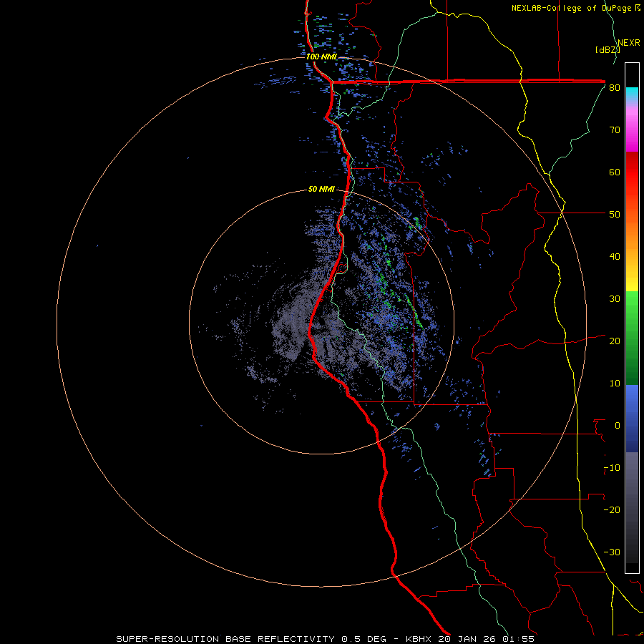644x644 pixels.
Task: Click the -20 value on the dBZ scale
Action: click(x=612, y=510)
